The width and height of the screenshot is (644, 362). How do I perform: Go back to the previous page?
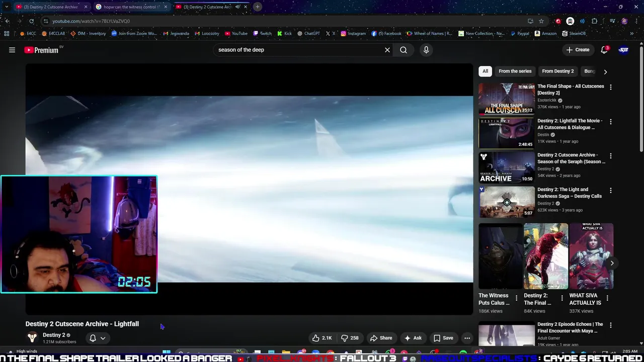[7, 21]
